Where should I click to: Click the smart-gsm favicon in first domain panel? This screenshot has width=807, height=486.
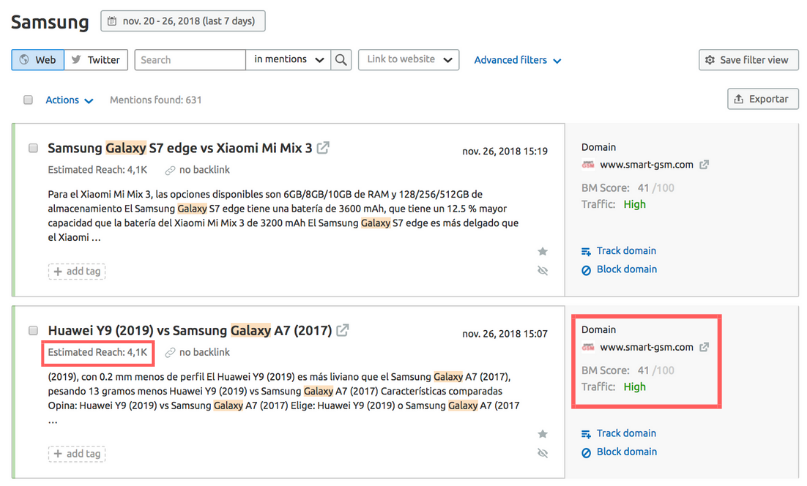(x=588, y=165)
